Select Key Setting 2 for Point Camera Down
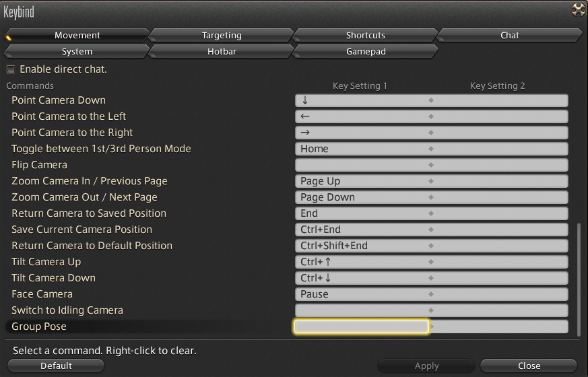The image size is (588, 377). click(500, 100)
